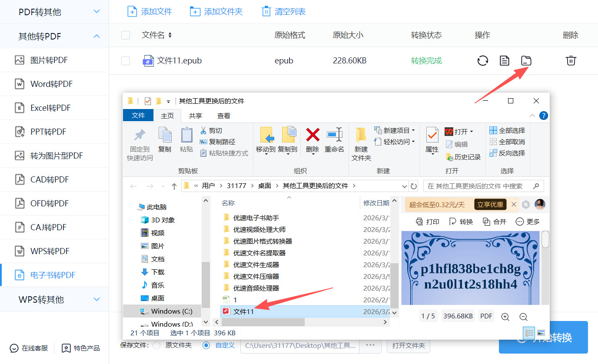Click the 新建文件夹 icon in the ribbon

click(361, 135)
